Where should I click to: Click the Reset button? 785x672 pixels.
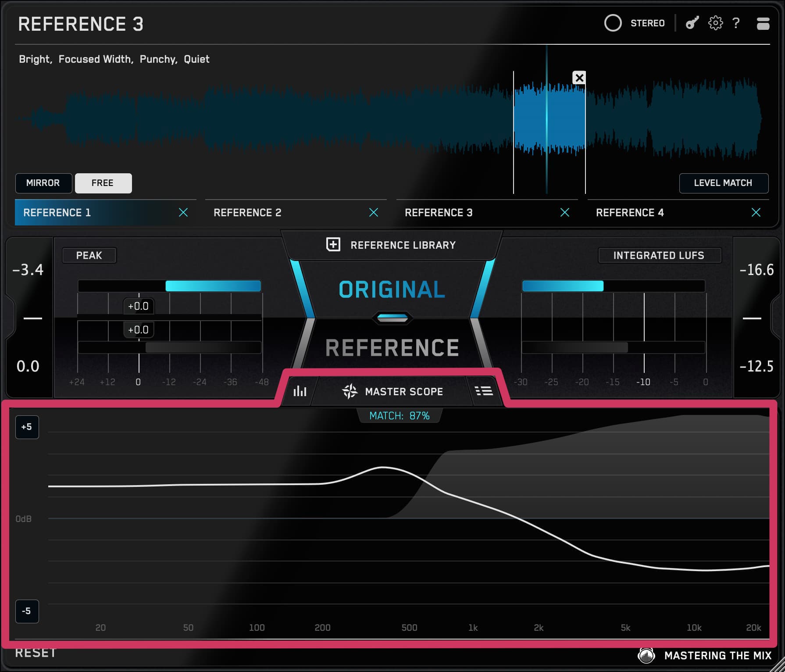pos(36,653)
